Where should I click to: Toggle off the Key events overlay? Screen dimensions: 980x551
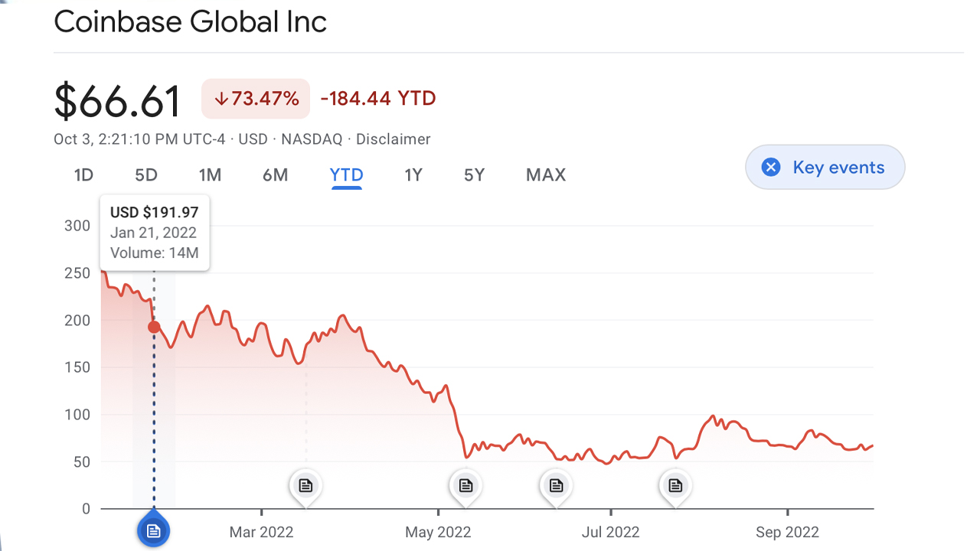click(x=825, y=166)
